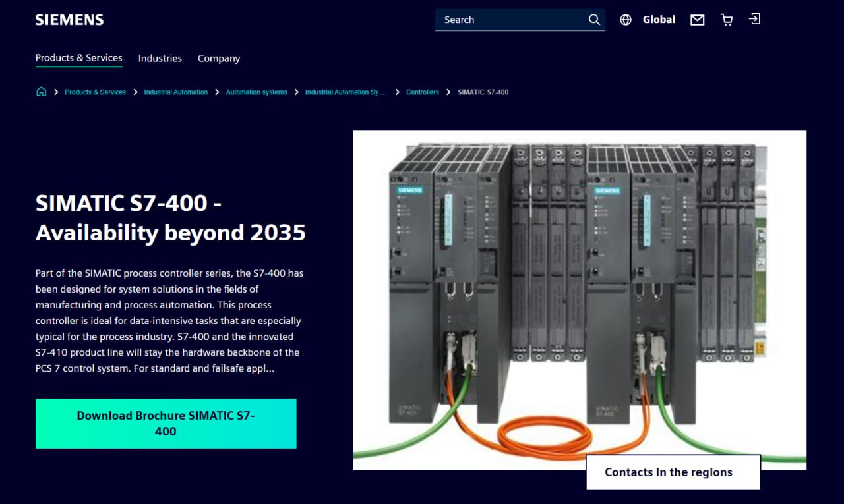Follow Controllers breadcrumb link
The width and height of the screenshot is (844, 504).
pyautogui.click(x=423, y=92)
